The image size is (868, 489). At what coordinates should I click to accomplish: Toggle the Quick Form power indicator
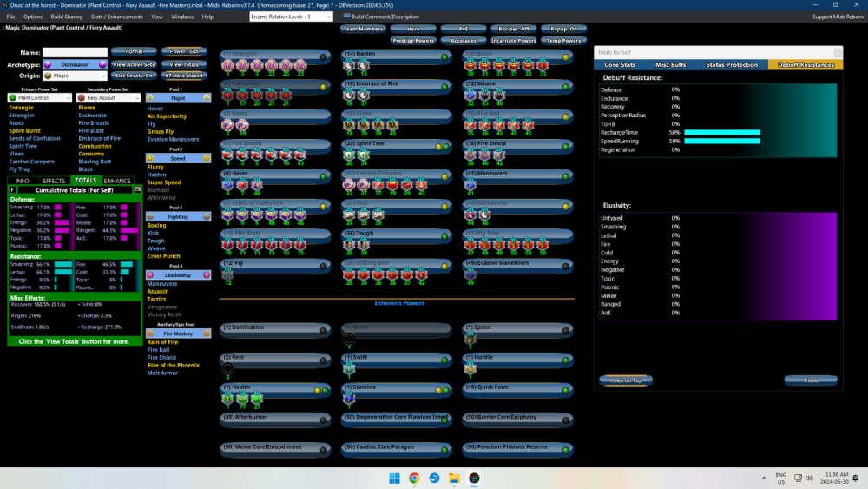click(x=566, y=391)
